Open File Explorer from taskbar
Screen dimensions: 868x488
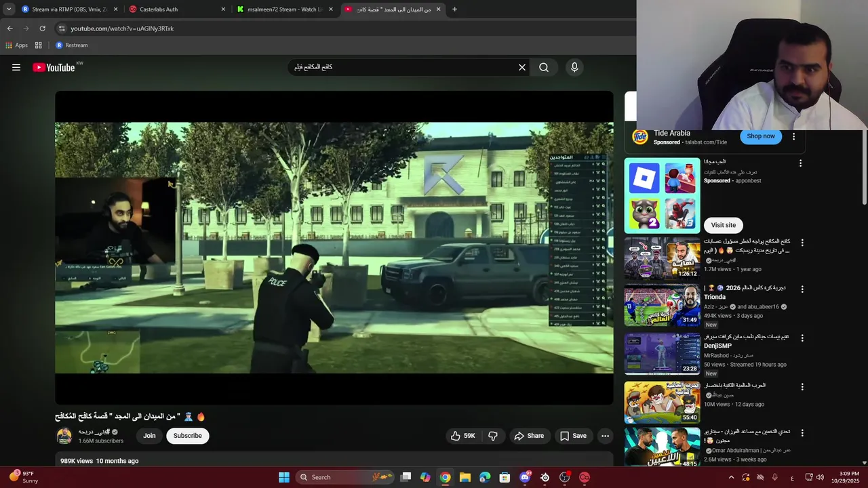point(465,477)
